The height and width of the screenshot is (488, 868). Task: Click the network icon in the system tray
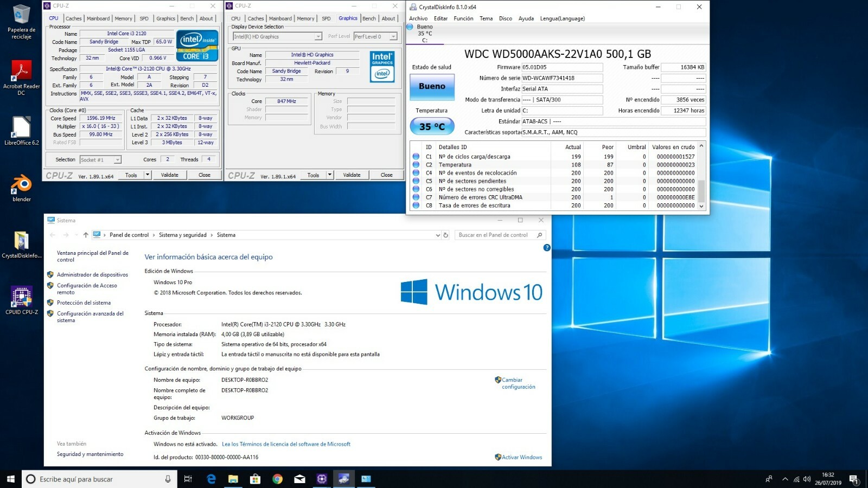tap(796, 479)
